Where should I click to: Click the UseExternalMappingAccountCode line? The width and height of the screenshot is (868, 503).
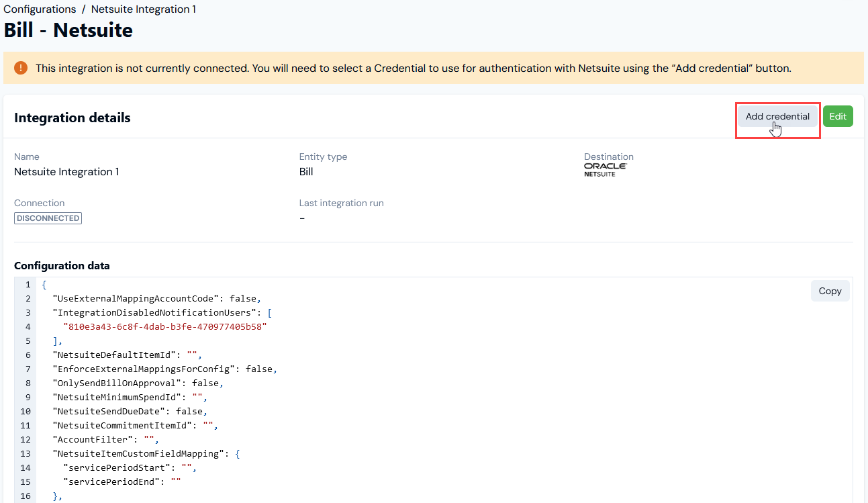pos(156,298)
